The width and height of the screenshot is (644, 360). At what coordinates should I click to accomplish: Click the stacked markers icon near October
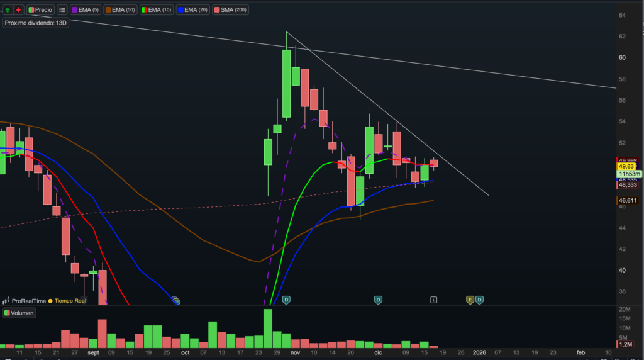point(175,301)
